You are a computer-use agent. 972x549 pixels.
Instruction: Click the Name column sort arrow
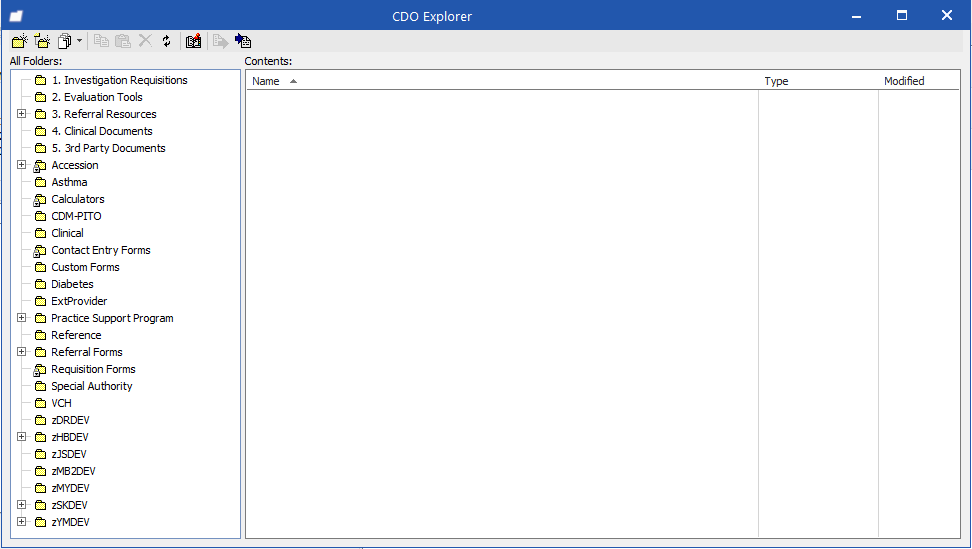293,81
